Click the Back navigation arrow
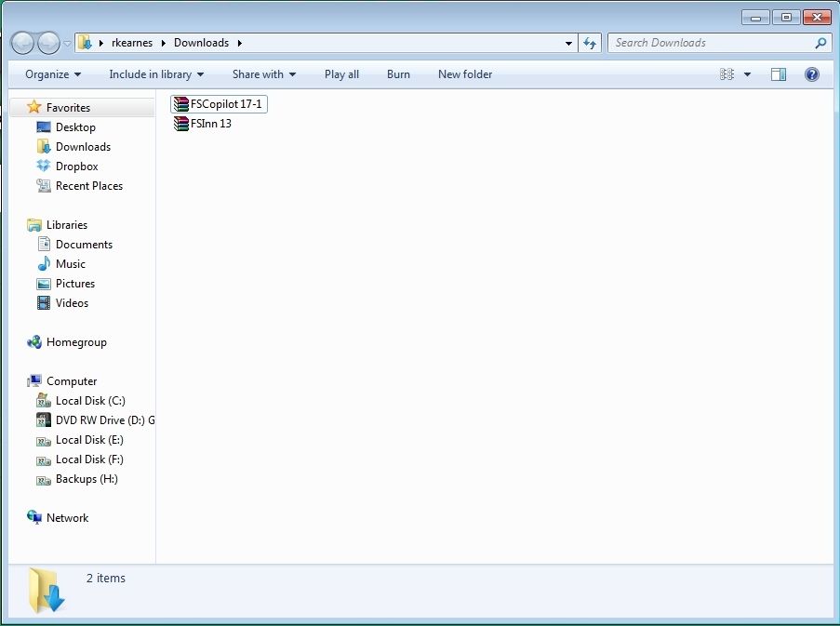The height and width of the screenshot is (626, 840). (x=23, y=44)
